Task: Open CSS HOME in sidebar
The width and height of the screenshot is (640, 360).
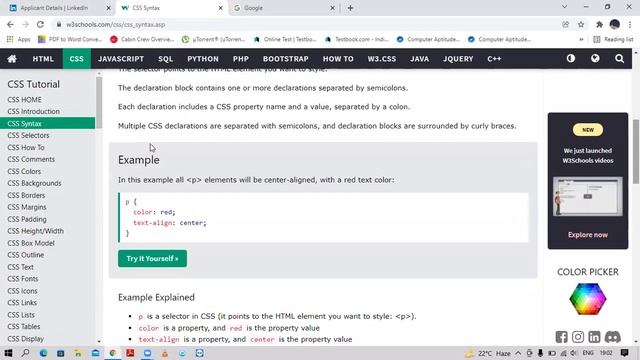Action: (x=47, y=100)
